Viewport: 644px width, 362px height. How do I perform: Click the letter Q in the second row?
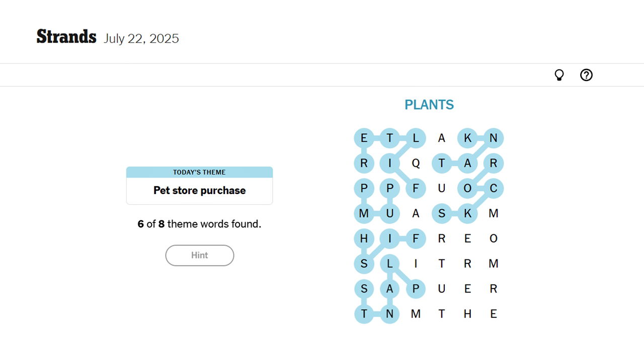tap(416, 163)
